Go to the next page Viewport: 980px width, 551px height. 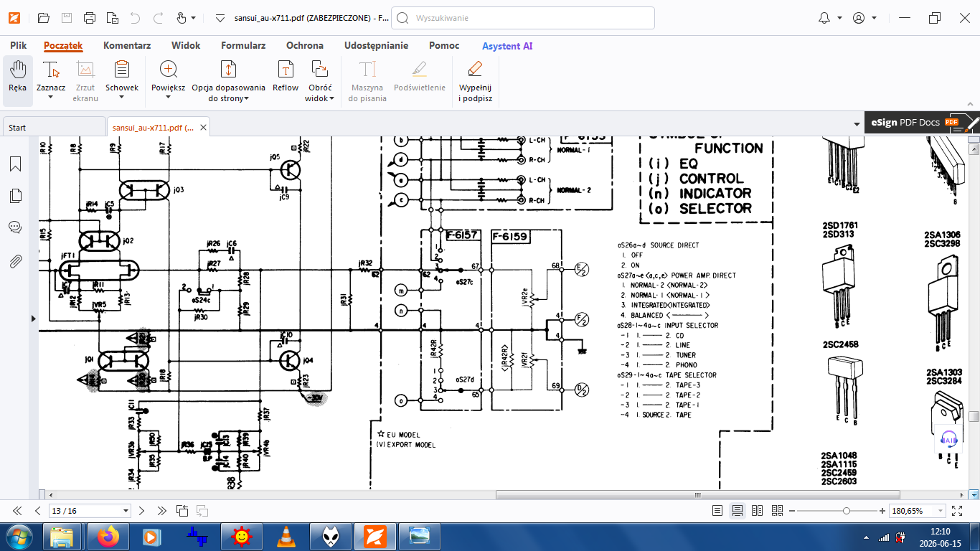(141, 511)
